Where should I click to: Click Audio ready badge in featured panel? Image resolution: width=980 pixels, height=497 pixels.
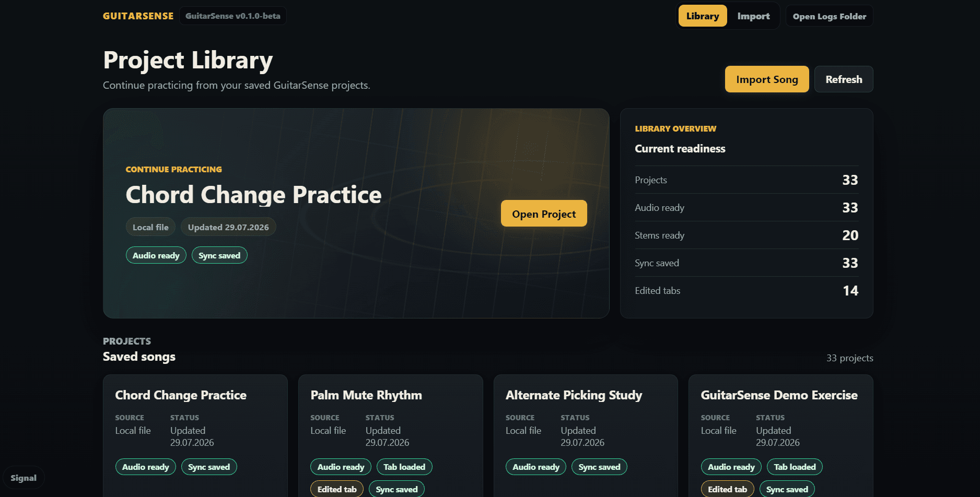pos(156,255)
